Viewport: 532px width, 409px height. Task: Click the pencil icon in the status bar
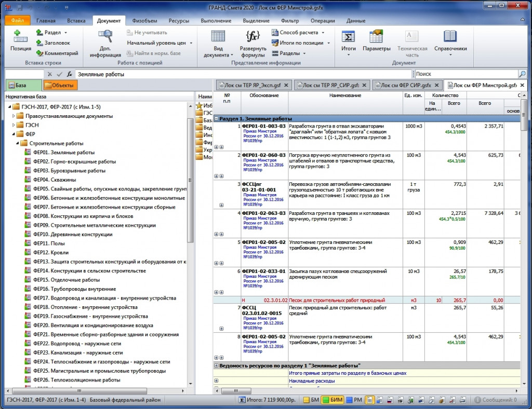[431, 400]
